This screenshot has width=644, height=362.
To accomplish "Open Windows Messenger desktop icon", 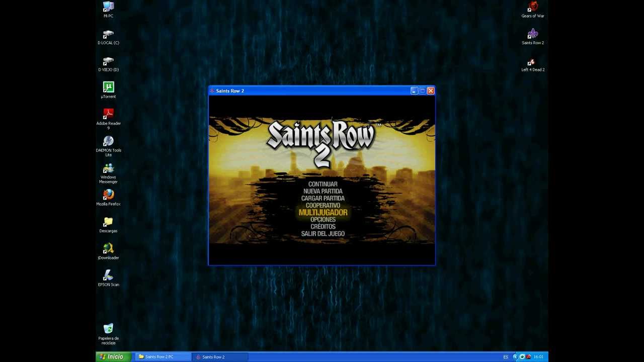I will [x=108, y=173].
